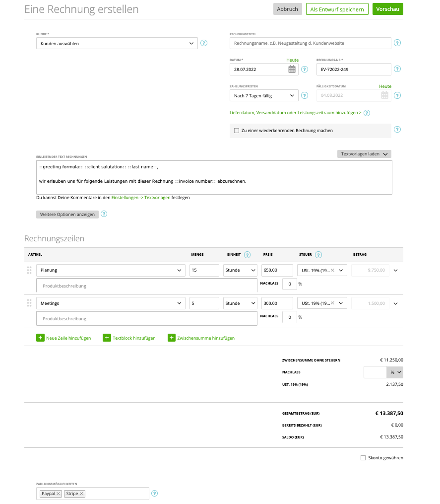Tick the Skonto gewähren checkbox
The width and height of the screenshot is (440, 504).
pyautogui.click(x=363, y=458)
